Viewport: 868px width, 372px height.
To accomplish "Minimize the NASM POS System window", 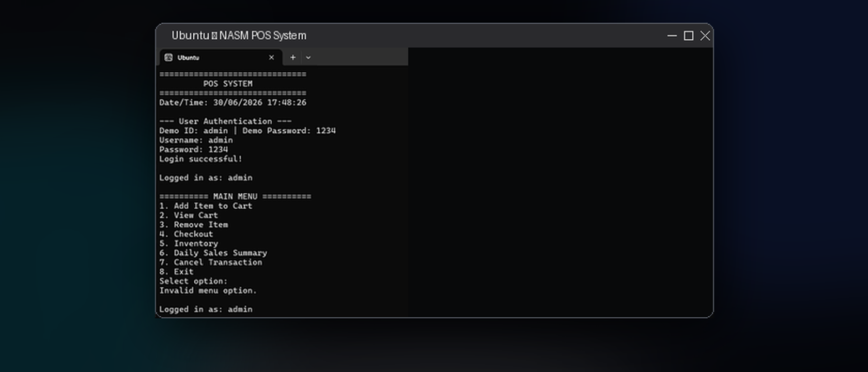I will pyautogui.click(x=672, y=36).
